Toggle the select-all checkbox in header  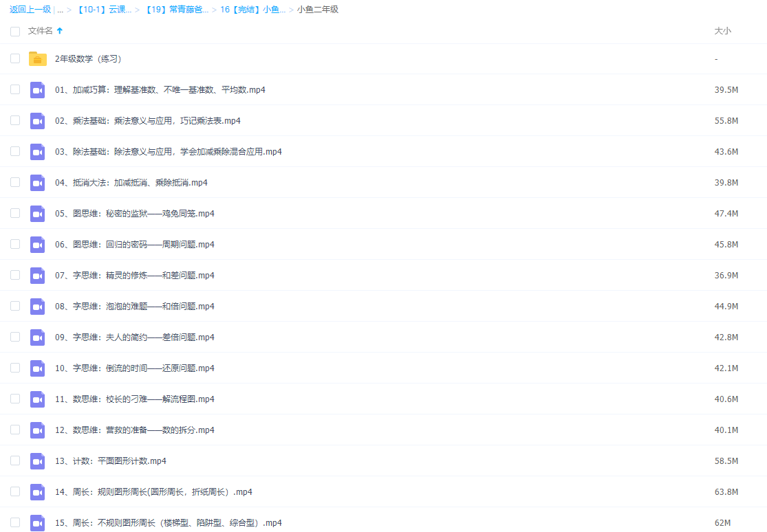point(15,31)
